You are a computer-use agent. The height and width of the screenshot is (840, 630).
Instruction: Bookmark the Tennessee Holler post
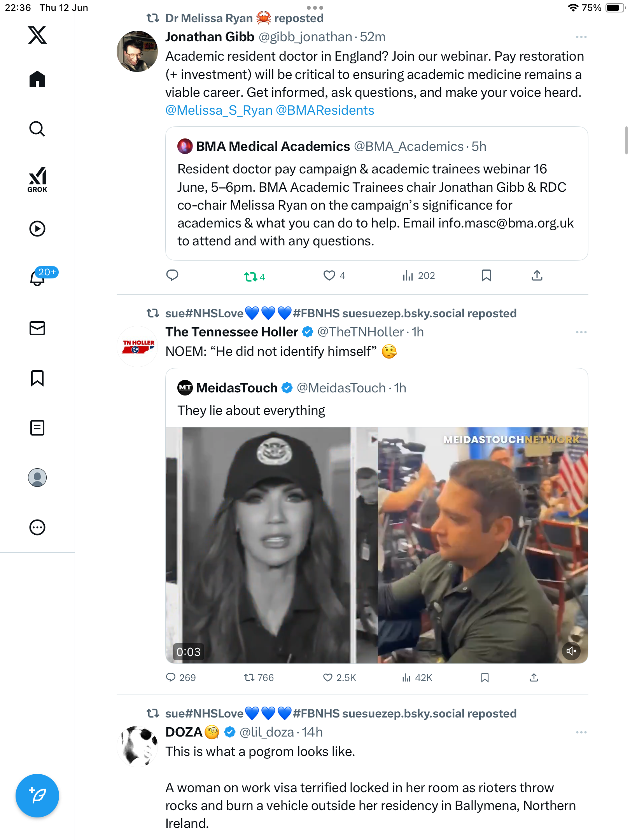(x=485, y=678)
